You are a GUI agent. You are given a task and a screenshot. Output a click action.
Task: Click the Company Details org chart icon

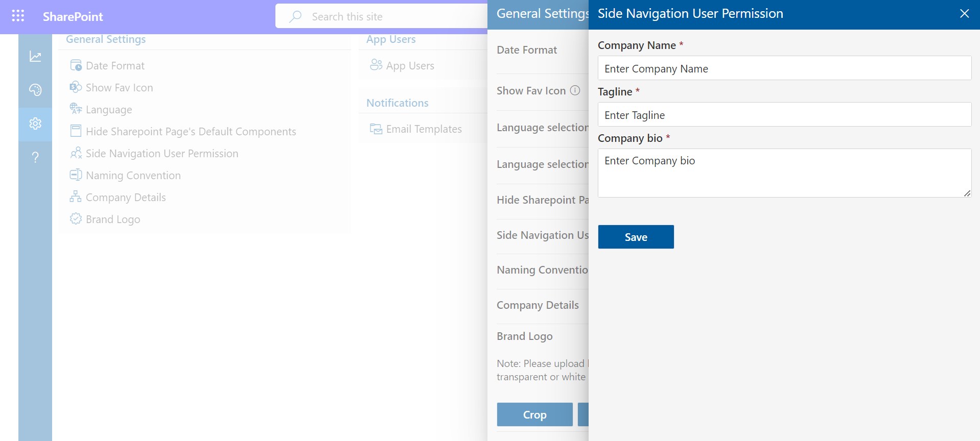coord(76,197)
